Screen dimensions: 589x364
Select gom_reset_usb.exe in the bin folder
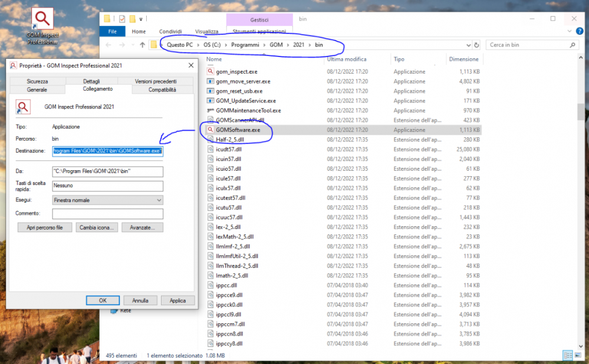tap(234, 91)
